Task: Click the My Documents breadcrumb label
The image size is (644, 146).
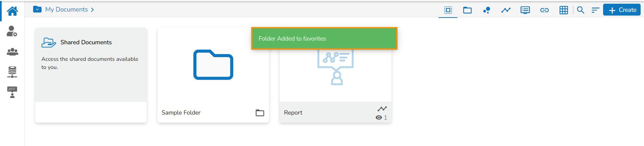Action: coord(67,9)
